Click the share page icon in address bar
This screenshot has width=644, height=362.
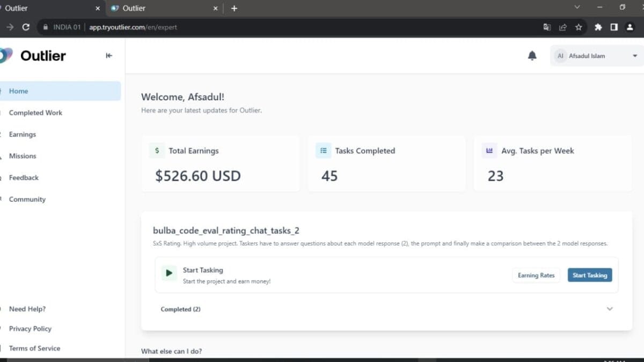562,27
